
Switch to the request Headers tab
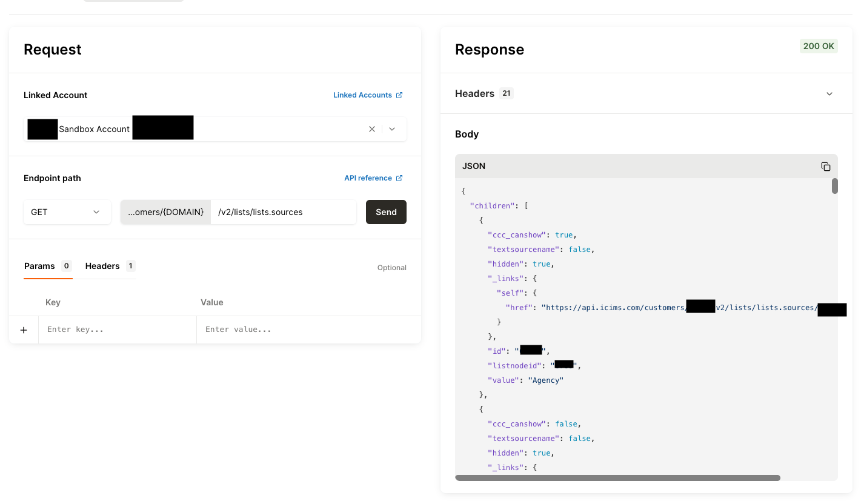[102, 266]
